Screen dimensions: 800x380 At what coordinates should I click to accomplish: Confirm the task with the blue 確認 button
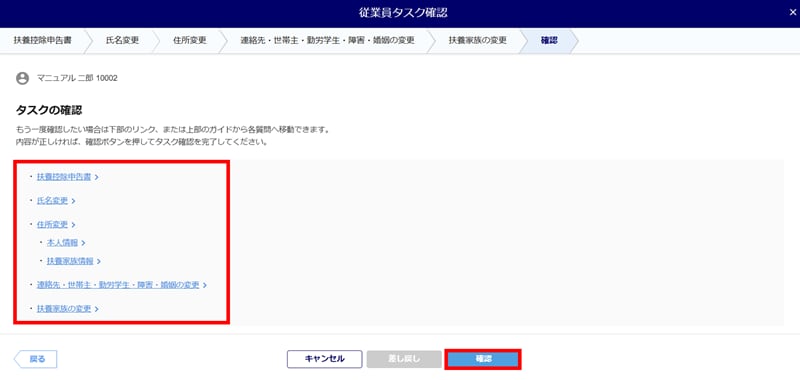click(x=483, y=359)
